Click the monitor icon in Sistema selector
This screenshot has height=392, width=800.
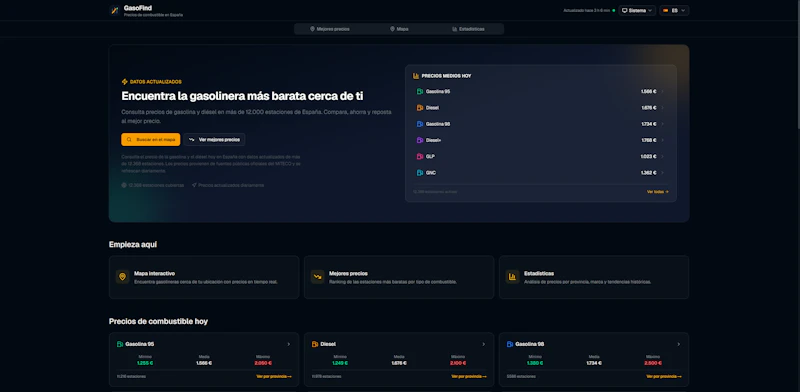[x=624, y=10]
